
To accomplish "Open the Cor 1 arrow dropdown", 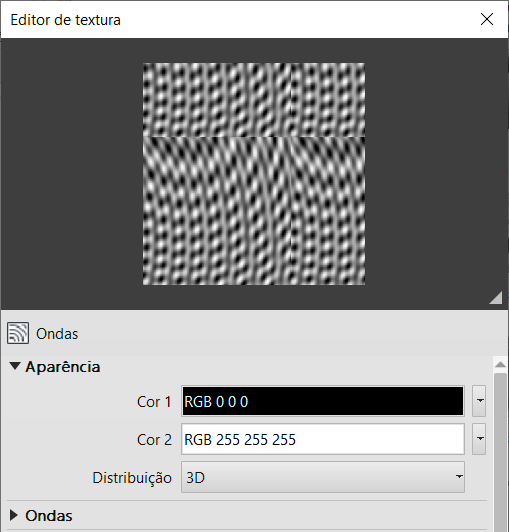I will tap(479, 401).
